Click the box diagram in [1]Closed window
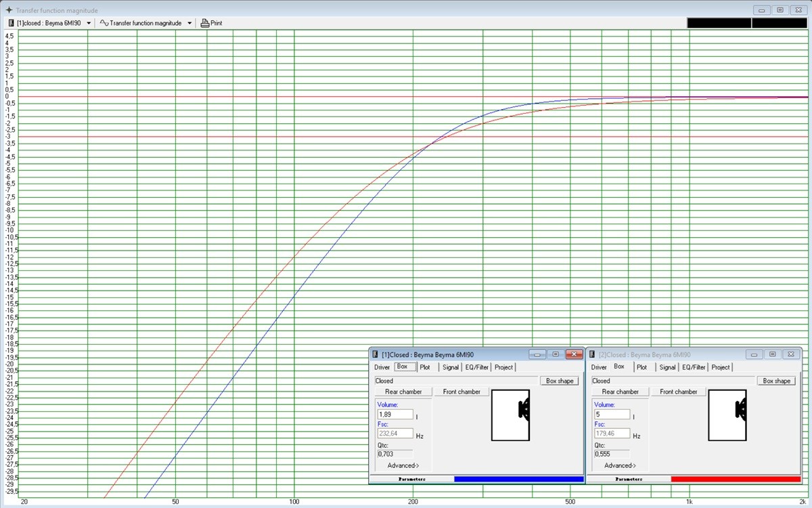Screen dimensions: 812x508 tap(510, 415)
